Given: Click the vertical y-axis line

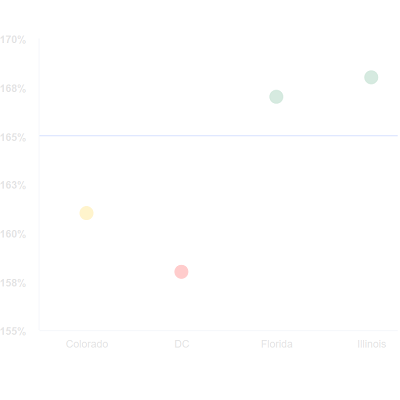Looking at the screenshot, I should tap(39, 185).
